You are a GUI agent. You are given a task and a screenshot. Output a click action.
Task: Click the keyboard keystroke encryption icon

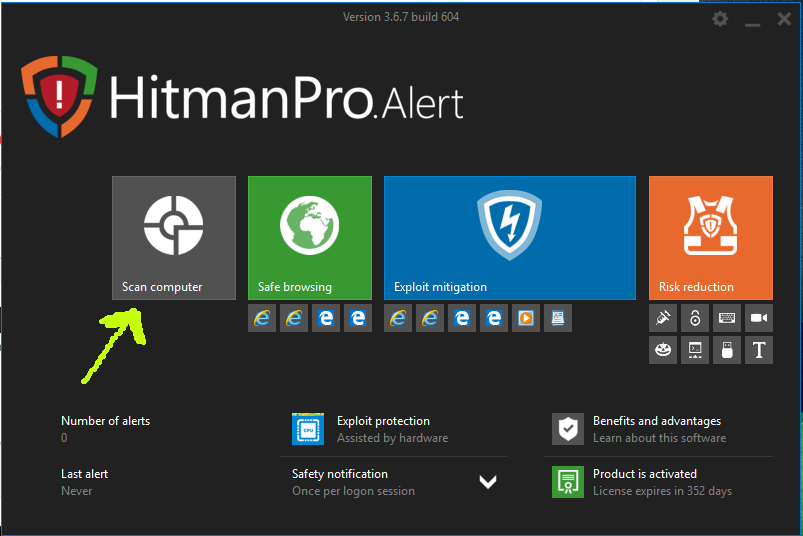[727, 318]
